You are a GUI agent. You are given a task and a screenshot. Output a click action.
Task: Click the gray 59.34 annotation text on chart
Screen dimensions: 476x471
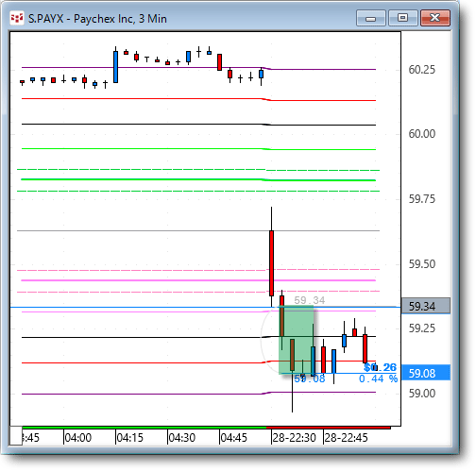(x=310, y=300)
